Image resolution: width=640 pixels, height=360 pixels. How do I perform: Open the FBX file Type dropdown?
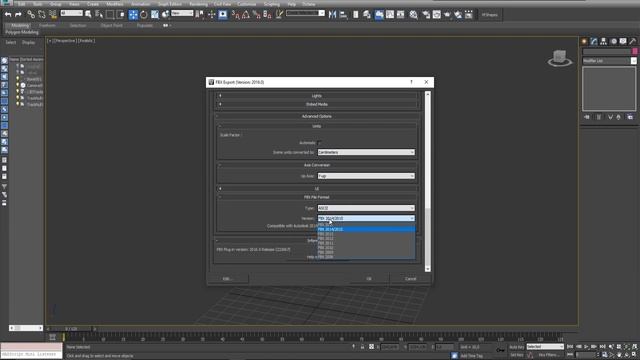366,208
